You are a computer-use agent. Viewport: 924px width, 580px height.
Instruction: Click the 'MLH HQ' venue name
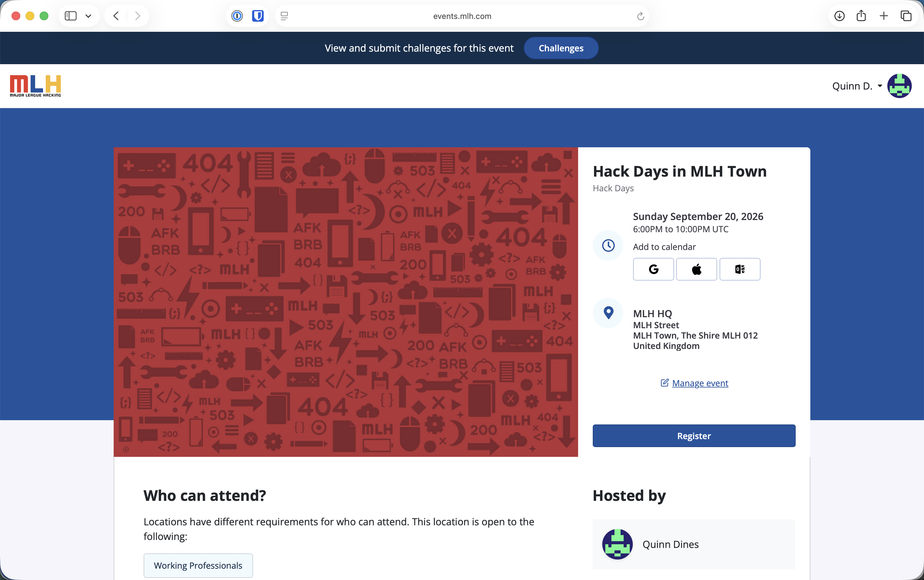pos(652,314)
